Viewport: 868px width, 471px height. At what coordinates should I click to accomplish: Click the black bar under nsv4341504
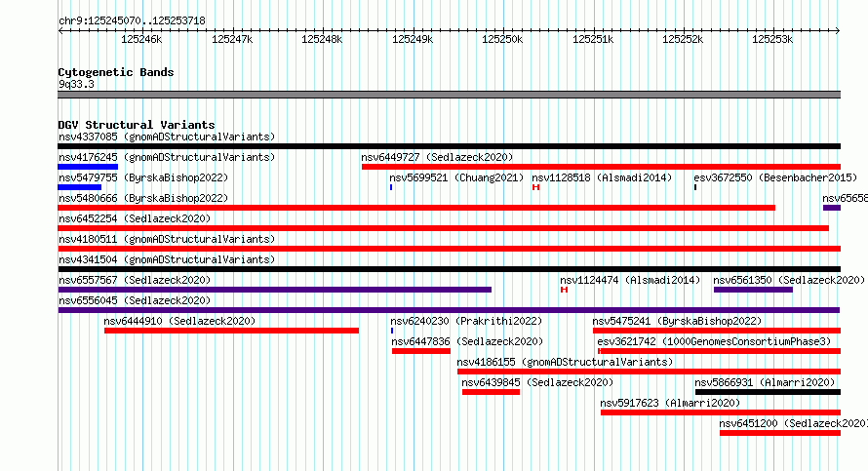(x=449, y=269)
